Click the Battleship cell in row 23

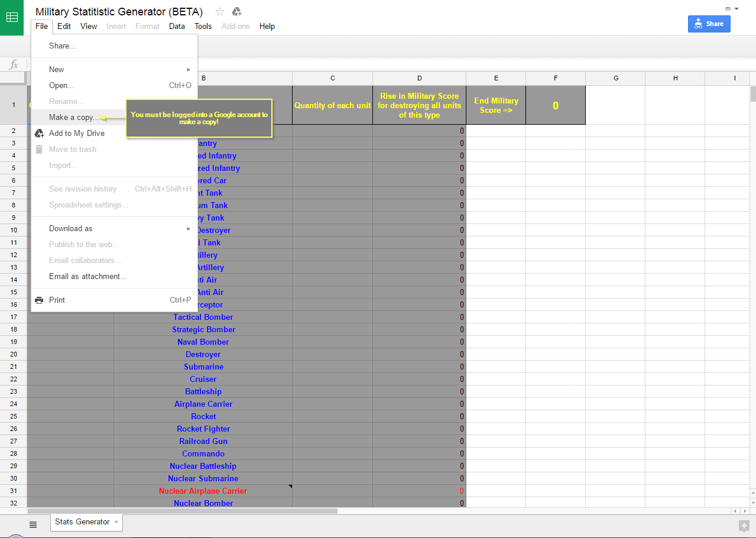203,392
